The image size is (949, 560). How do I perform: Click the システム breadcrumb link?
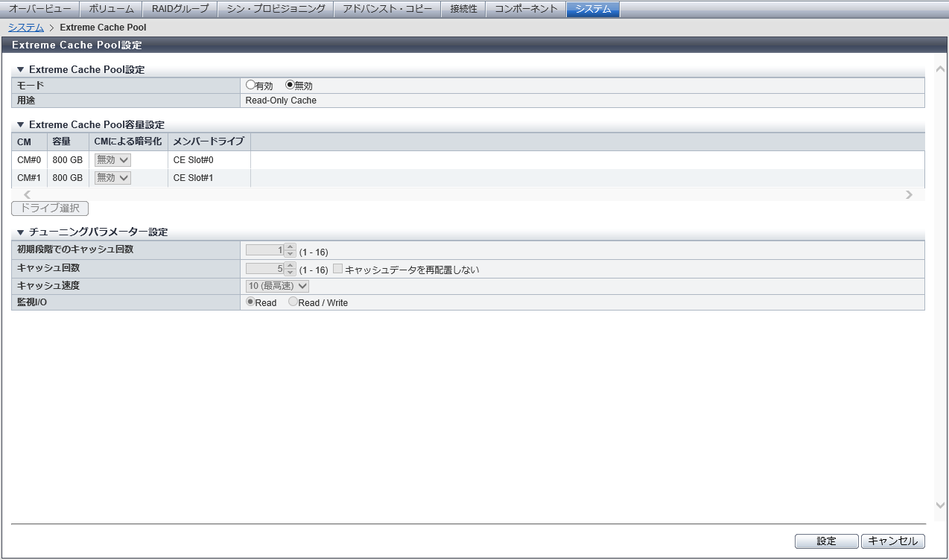(26, 28)
